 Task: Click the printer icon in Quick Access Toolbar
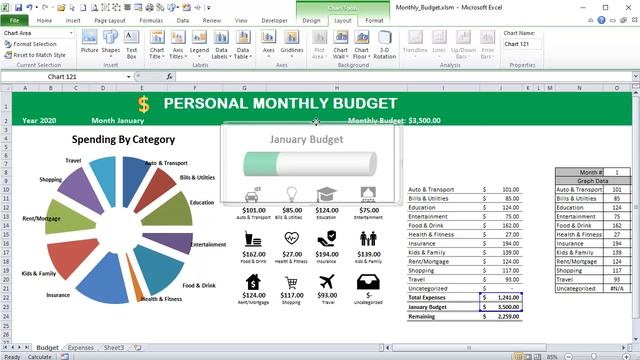149,7
